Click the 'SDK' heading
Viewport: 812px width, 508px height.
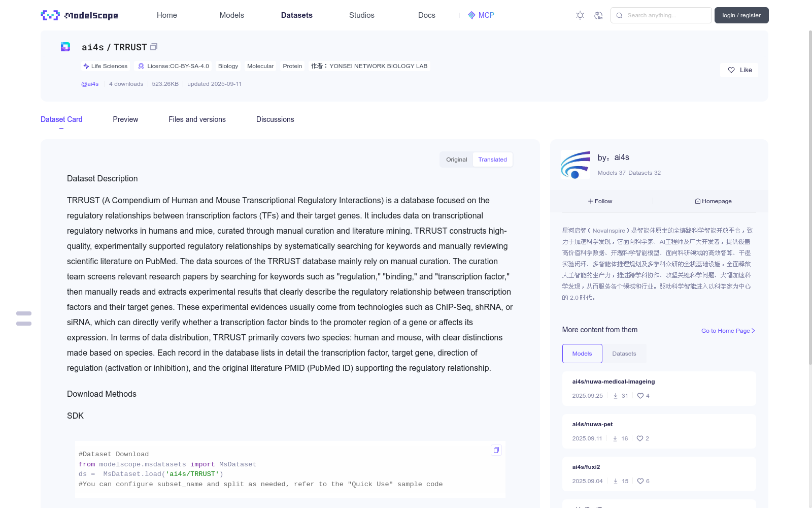click(75, 416)
